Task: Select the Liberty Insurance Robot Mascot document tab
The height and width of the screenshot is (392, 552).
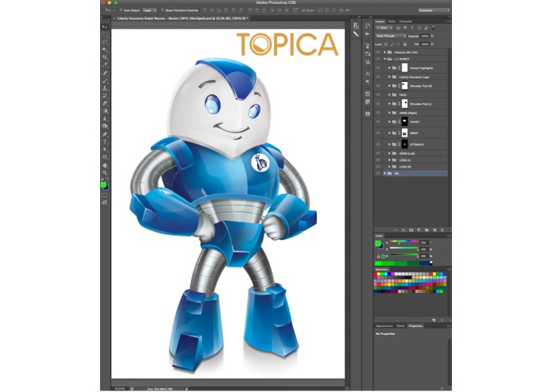Action: (x=183, y=18)
